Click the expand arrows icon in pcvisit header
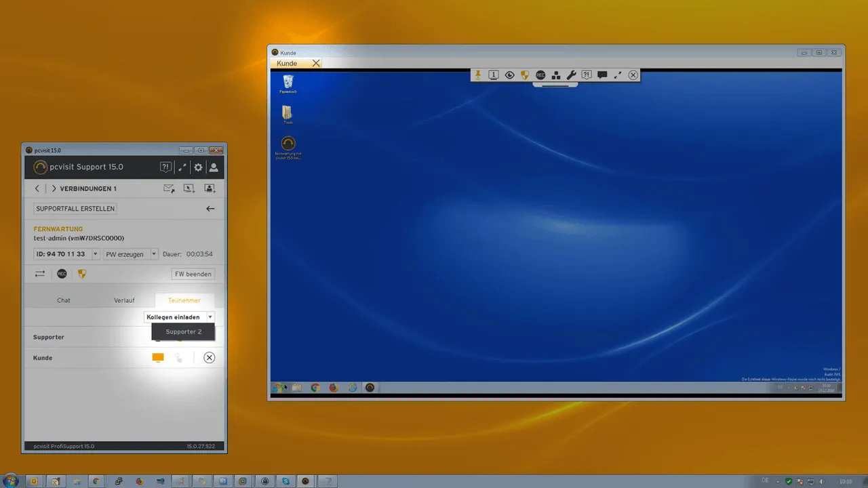Image resolution: width=868 pixels, height=488 pixels. pyautogui.click(x=182, y=167)
